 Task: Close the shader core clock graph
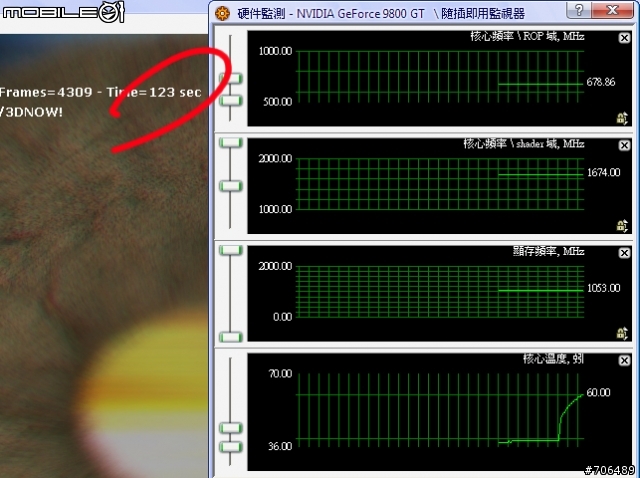click(624, 145)
